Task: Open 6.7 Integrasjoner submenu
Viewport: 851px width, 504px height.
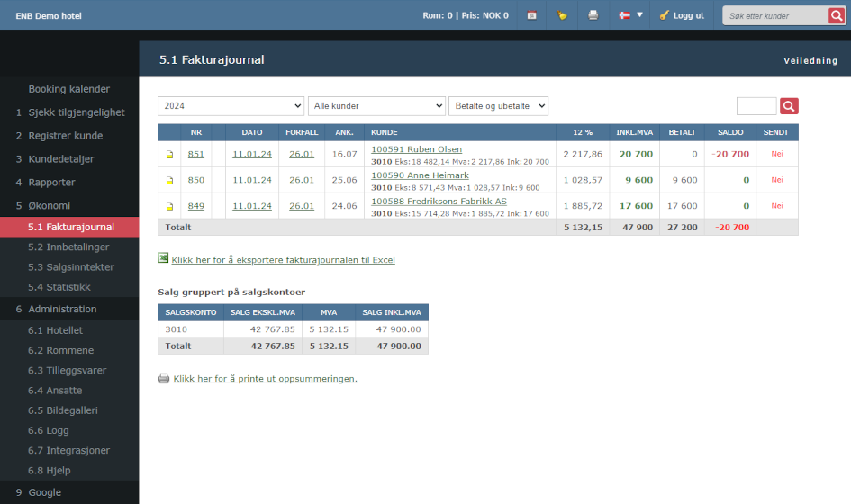Action: click(x=69, y=451)
